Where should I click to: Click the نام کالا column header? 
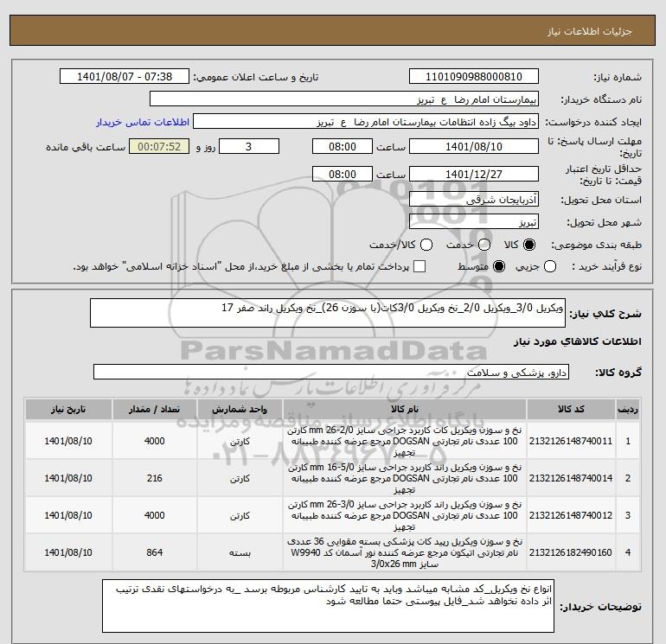405,409
